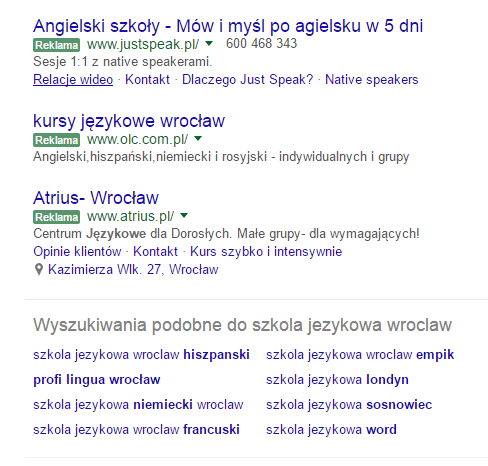The height and width of the screenshot is (466, 488).
Task: Search szkola jezykowa wroclaw hiszpanski
Action: coord(141,355)
